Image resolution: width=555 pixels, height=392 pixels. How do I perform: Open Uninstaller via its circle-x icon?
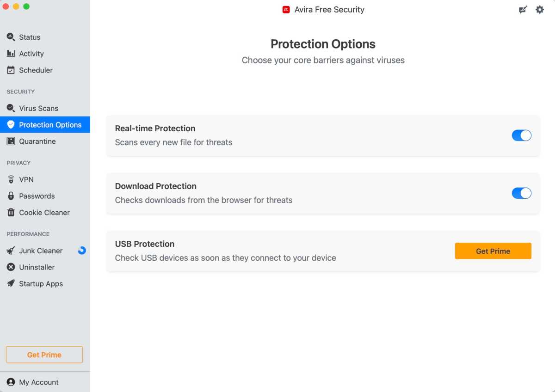coord(10,267)
